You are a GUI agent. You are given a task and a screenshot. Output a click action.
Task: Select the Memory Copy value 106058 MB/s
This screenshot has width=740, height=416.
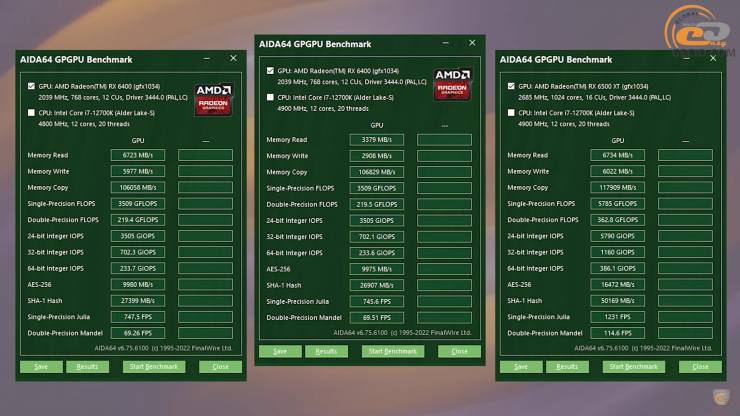138,187
